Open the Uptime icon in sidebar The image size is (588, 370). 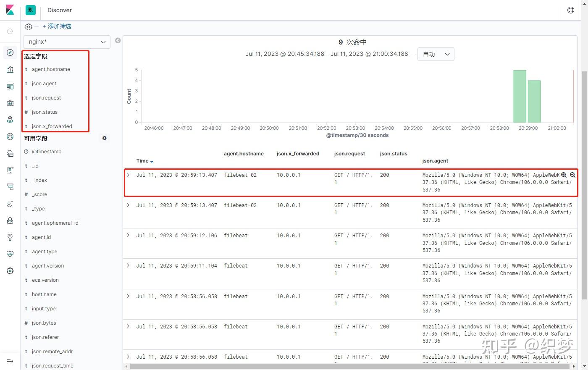10,204
